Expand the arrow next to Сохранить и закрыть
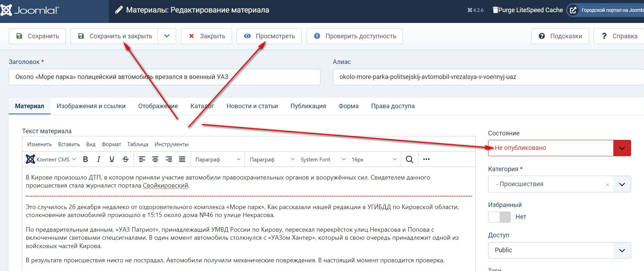Image resolution: width=644 pixels, height=271 pixels. (x=167, y=36)
